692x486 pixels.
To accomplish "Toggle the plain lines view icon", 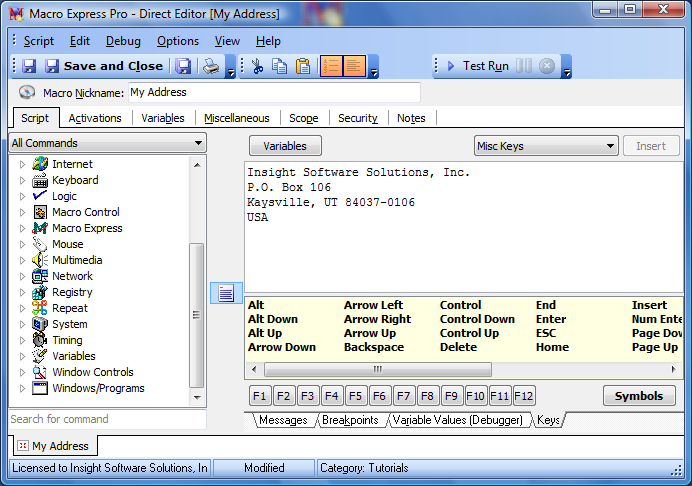I will coord(354,66).
